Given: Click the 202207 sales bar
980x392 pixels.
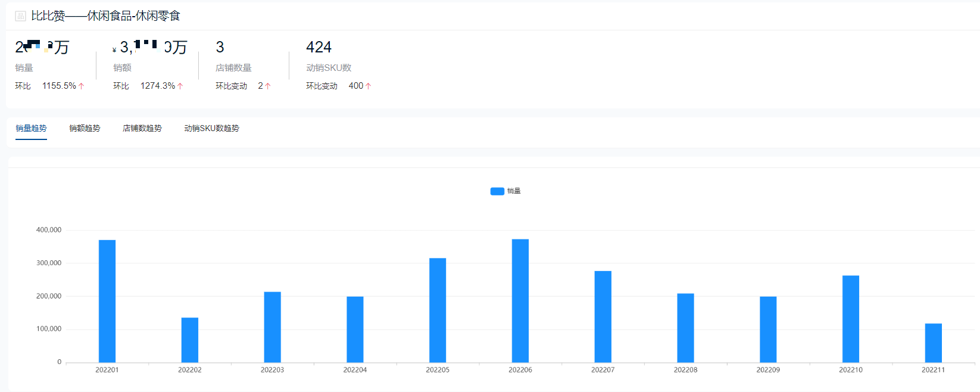Looking at the screenshot, I should (x=603, y=316).
